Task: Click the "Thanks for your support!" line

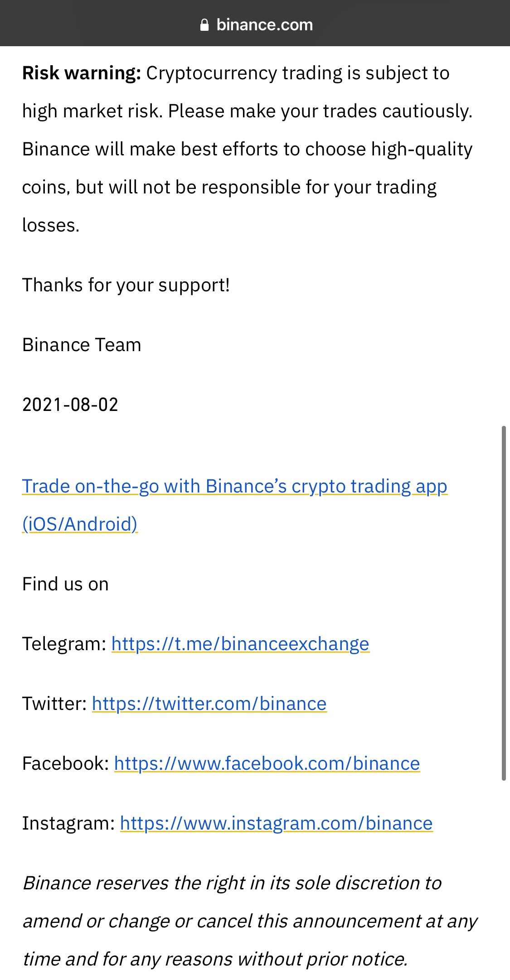Action: point(126,285)
